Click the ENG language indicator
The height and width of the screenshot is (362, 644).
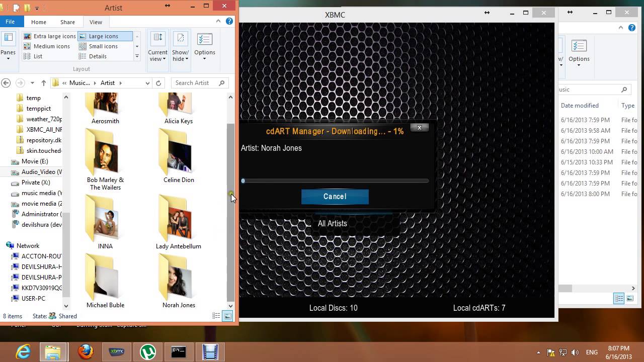(x=592, y=352)
